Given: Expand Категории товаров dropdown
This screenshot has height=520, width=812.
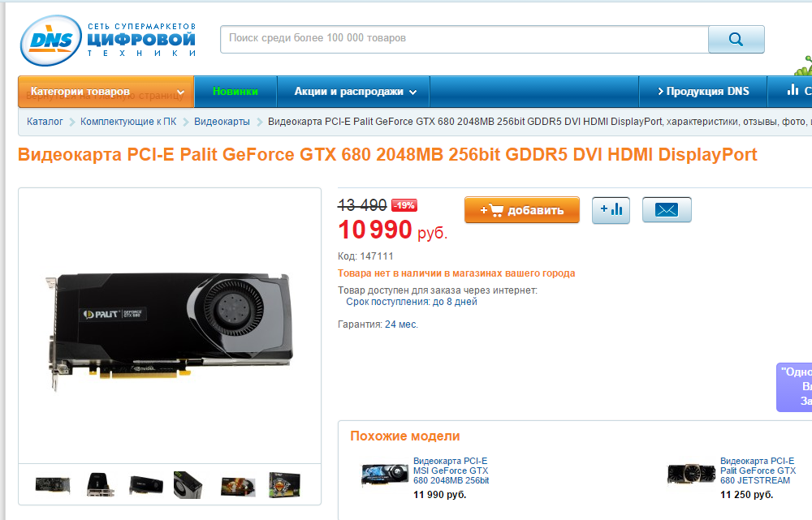Looking at the screenshot, I should tap(106, 92).
